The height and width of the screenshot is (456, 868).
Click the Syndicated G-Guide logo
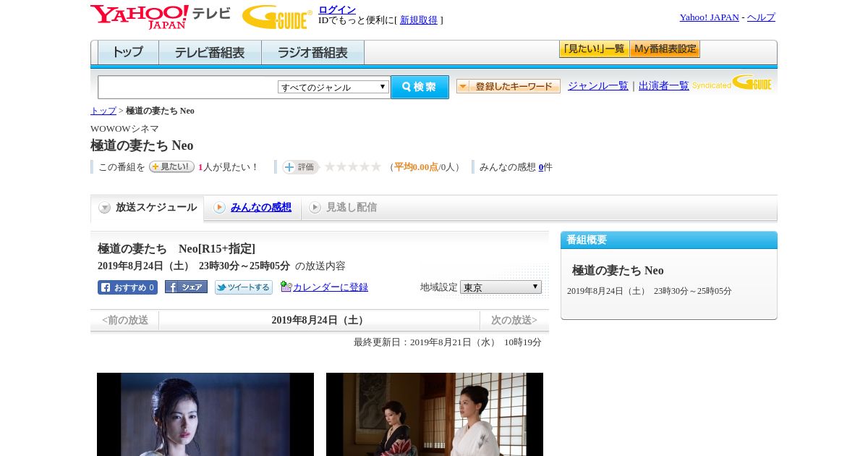(x=732, y=83)
